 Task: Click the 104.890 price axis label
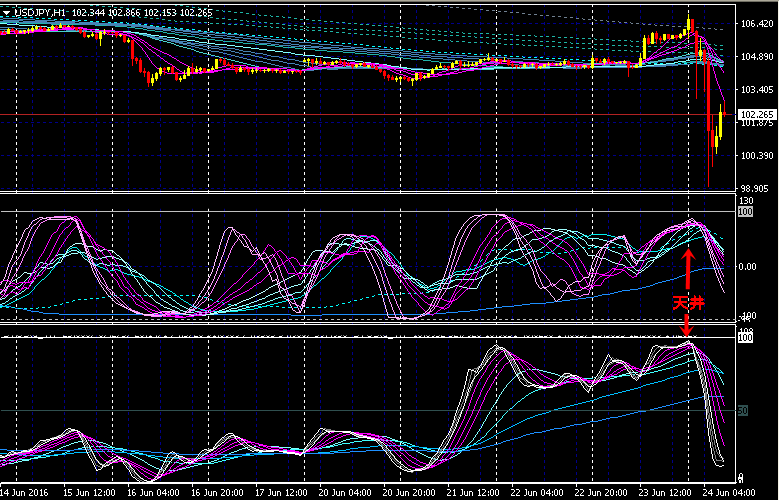point(757,57)
